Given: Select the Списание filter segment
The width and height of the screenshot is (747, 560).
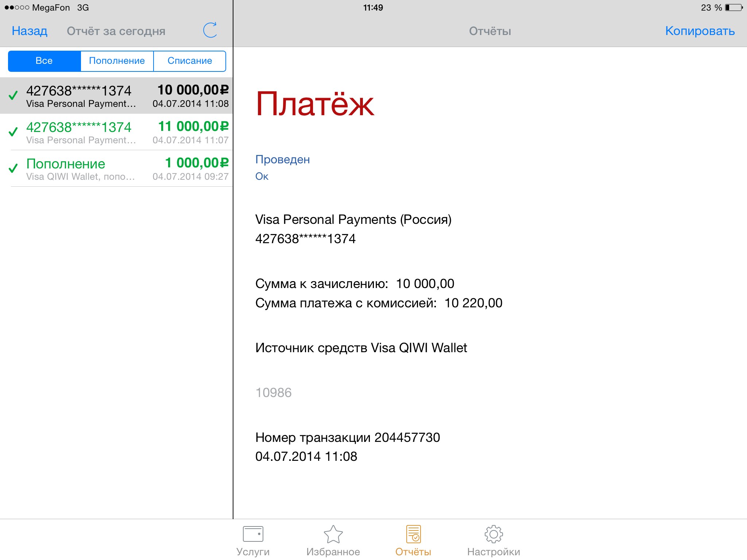Looking at the screenshot, I should [190, 61].
